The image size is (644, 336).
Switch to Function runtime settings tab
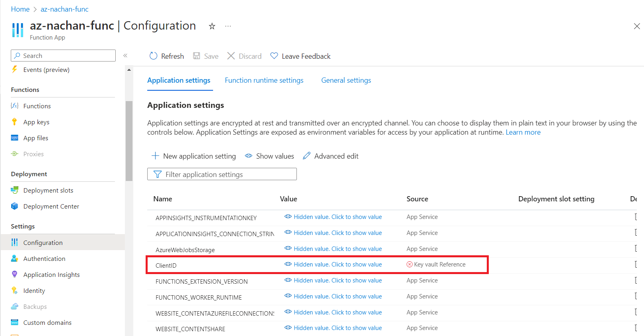264,80
